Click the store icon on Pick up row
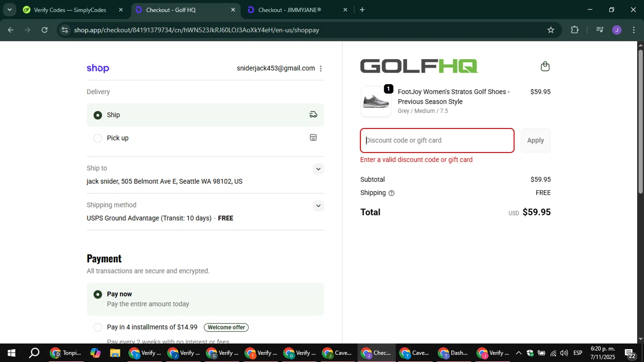 click(313, 138)
